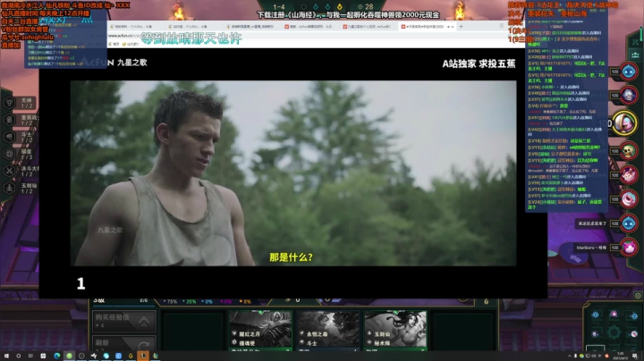Click the yellow G icon on taskbar
The width and height of the screenshot is (644, 361).
click(131, 356)
